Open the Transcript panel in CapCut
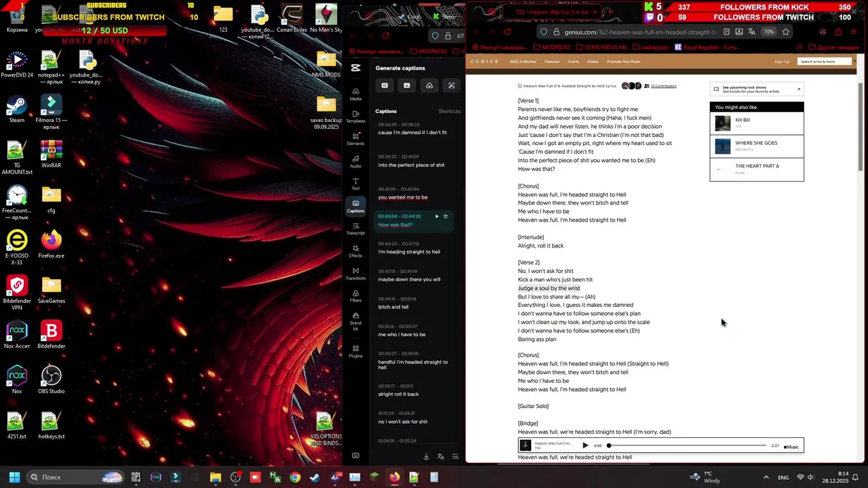 tap(355, 228)
